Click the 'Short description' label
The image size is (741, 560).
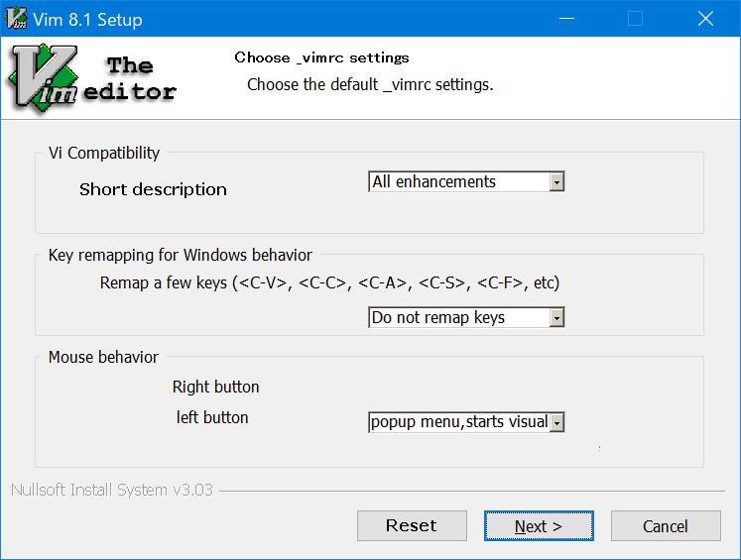(153, 190)
